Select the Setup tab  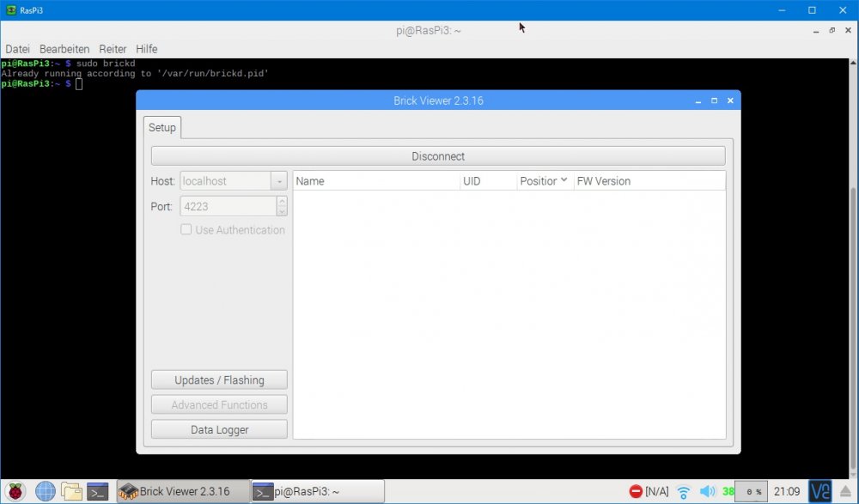coord(162,127)
